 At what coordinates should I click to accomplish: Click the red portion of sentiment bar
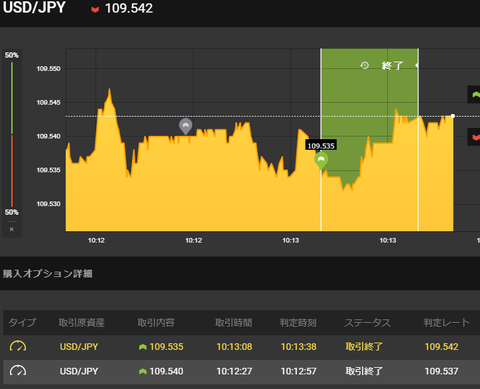coord(12,171)
